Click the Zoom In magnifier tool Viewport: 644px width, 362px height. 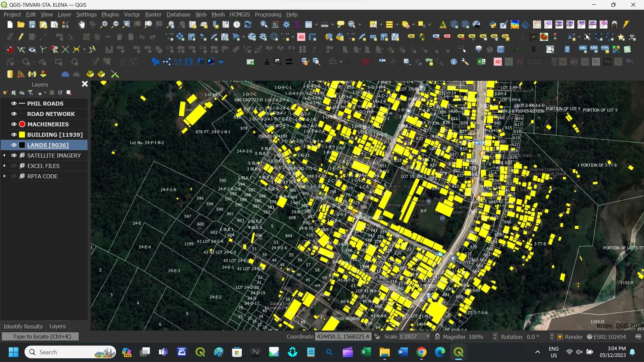tap(104, 24)
